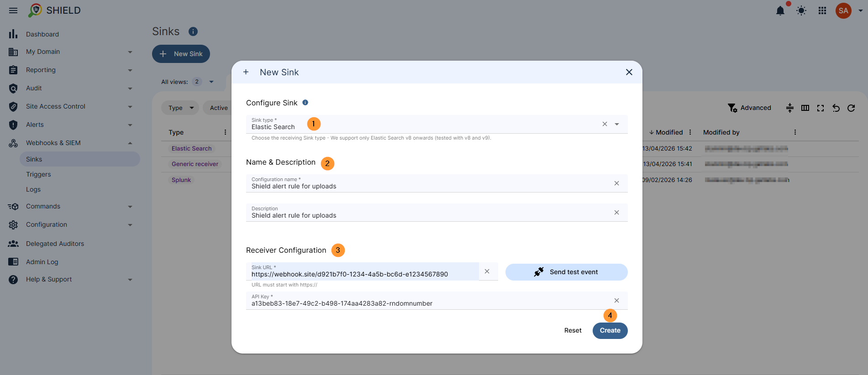Click Send test event button
The image size is (868, 375).
pyautogui.click(x=567, y=272)
